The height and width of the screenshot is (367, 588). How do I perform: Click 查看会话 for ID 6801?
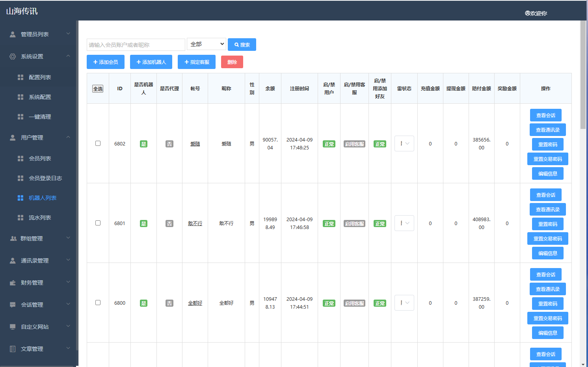coord(546,195)
